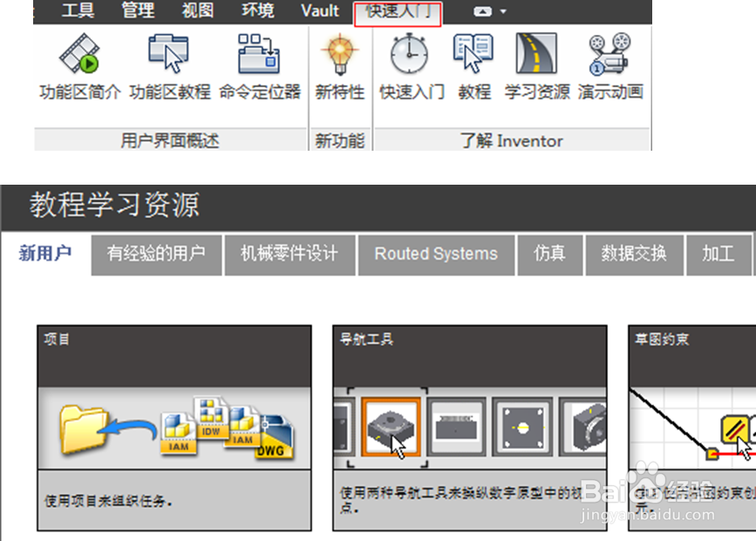Switch to the 视图 ribbon tab
This screenshot has height=541, width=756.
coord(198,10)
